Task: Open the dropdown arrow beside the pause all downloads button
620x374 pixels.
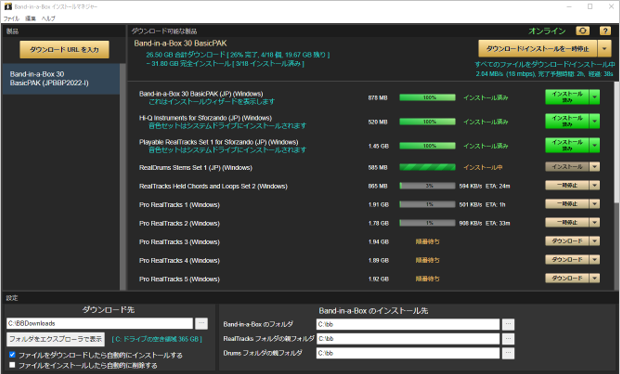Action: pos(604,49)
